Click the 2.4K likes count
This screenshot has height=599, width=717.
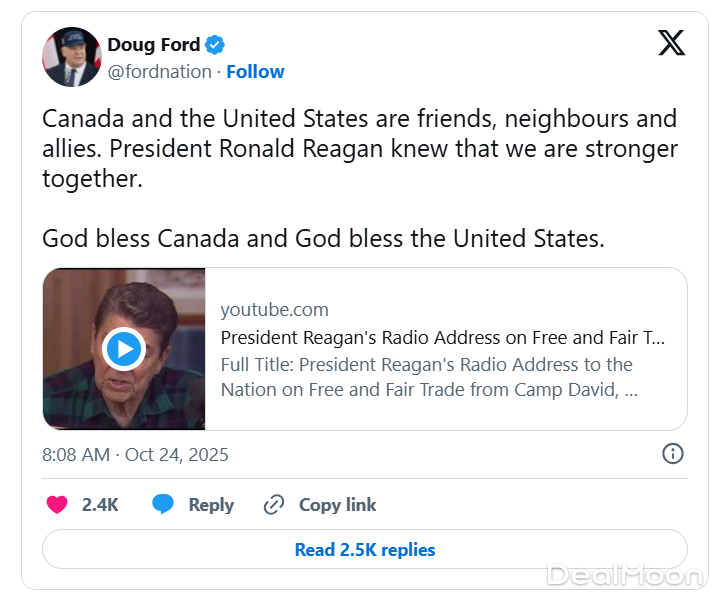pos(100,505)
